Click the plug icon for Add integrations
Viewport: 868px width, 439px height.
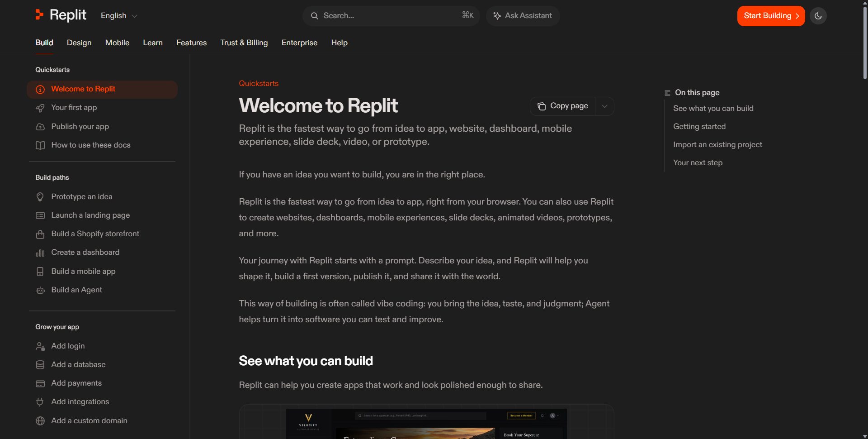click(x=40, y=402)
